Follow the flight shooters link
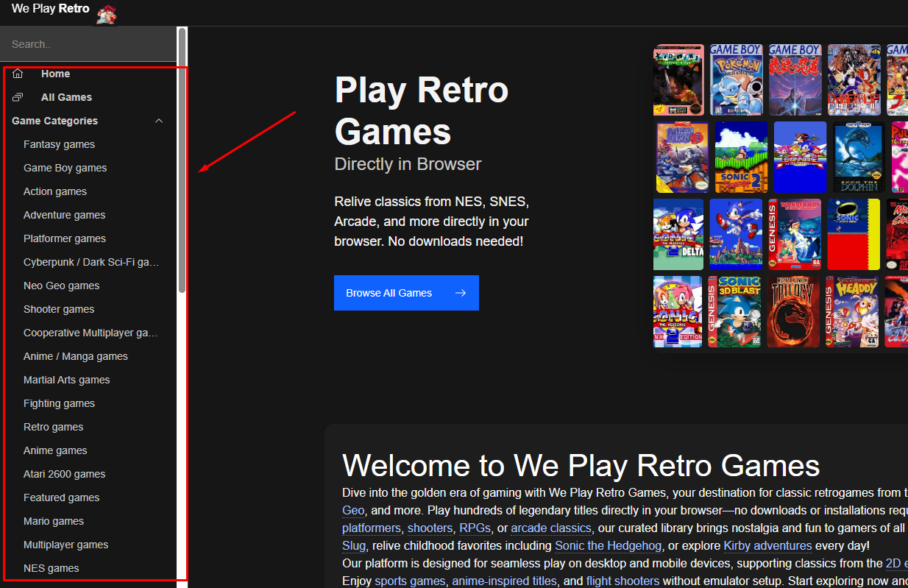Screen dimensions: 908x588 623,581
